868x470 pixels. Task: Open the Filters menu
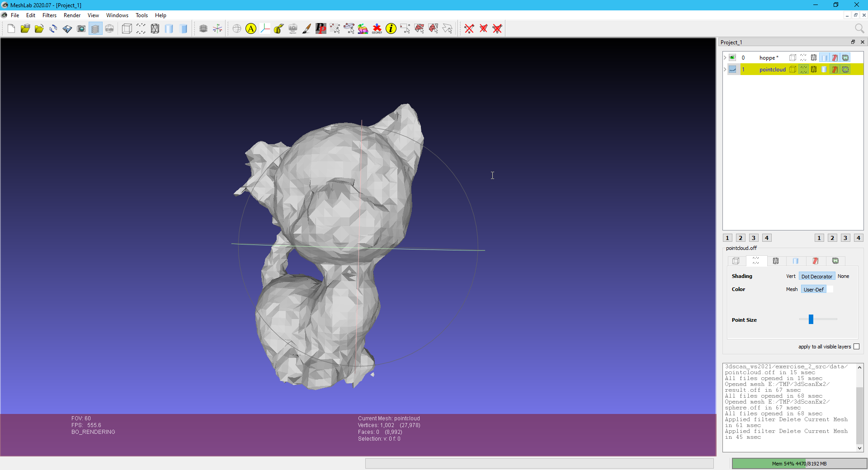pyautogui.click(x=49, y=15)
